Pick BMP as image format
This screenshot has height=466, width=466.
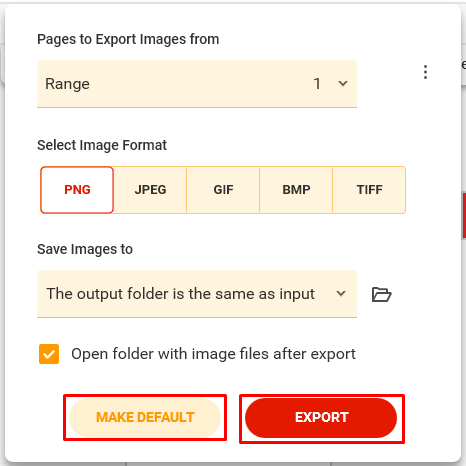coord(296,190)
